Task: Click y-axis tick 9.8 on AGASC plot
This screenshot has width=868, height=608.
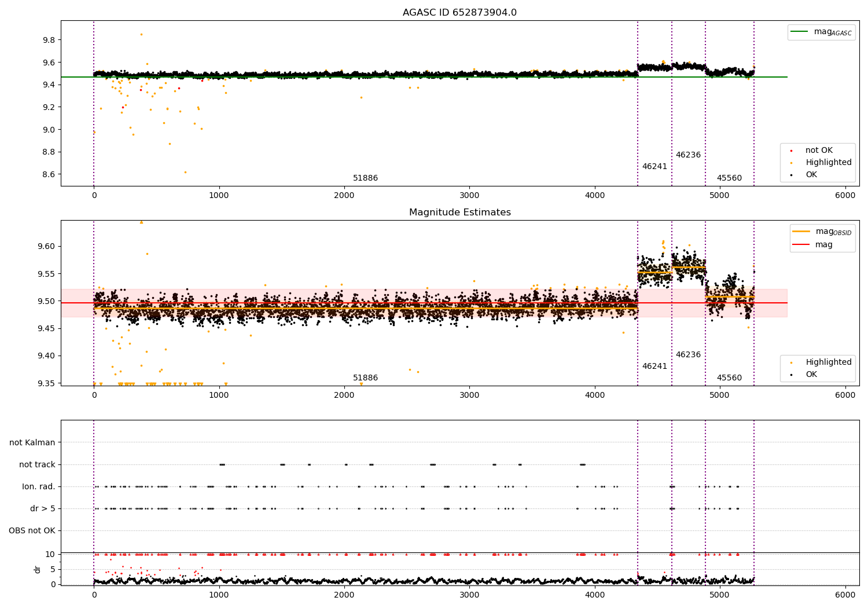Action: (x=49, y=40)
